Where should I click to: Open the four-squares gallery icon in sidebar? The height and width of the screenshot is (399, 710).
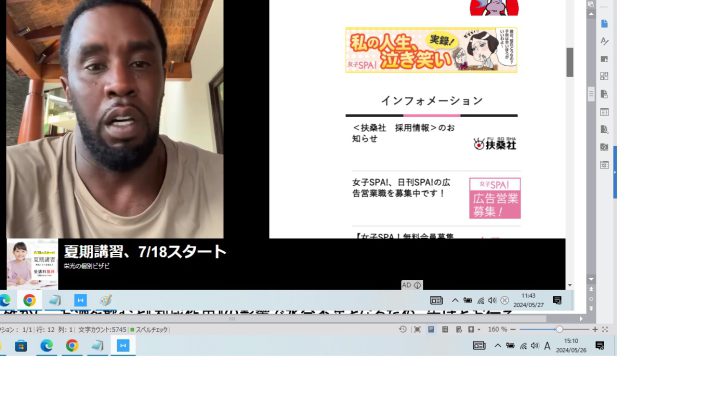point(604,76)
